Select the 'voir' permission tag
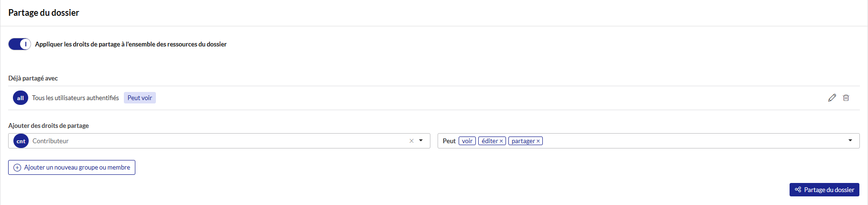Screen dimensions: 868x205 [467, 141]
